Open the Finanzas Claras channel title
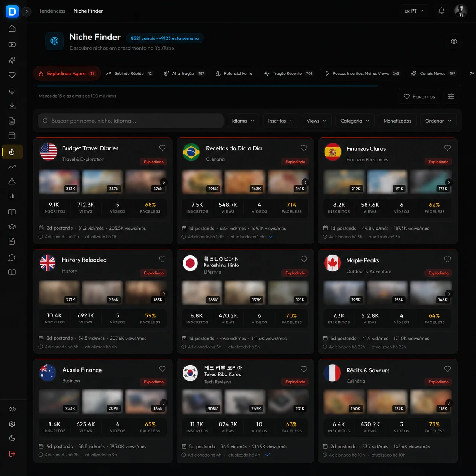The image size is (476, 476). [366, 148]
